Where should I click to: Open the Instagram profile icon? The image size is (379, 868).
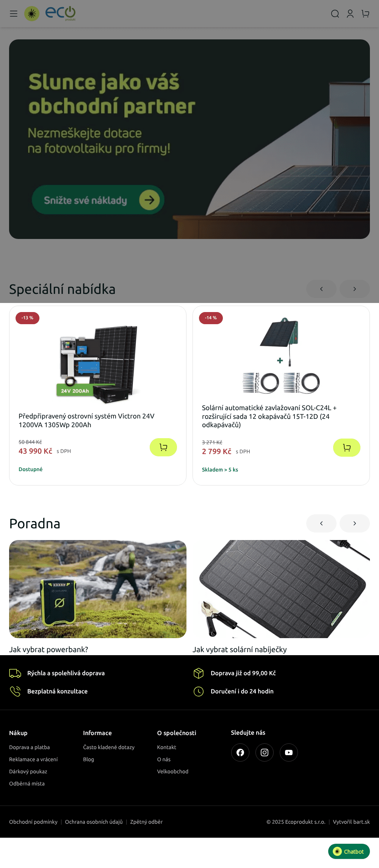265,752
